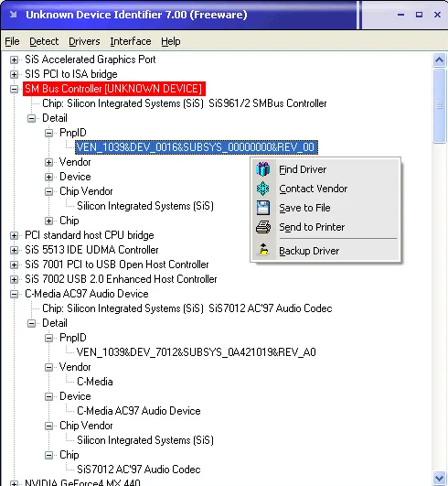The image size is (448, 486).
Task: Collapse the C-Media AC97 Audio Device node
Action: pos(14,294)
